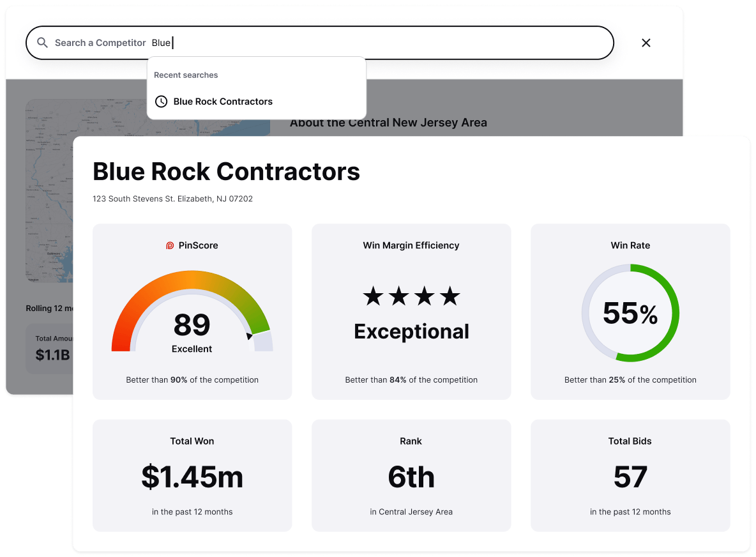Open the Total Won $1.45m card
The height and width of the screenshot is (557, 756).
(x=192, y=476)
